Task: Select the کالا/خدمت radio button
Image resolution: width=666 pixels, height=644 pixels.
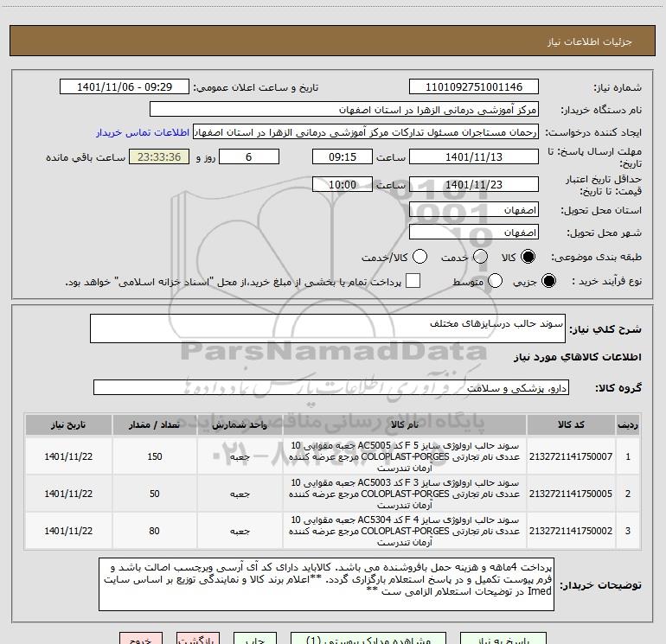Action: point(419,257)
